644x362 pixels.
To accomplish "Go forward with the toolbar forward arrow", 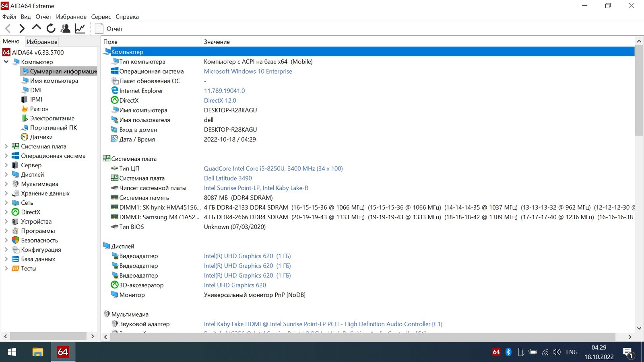I will tap(22, 29).
